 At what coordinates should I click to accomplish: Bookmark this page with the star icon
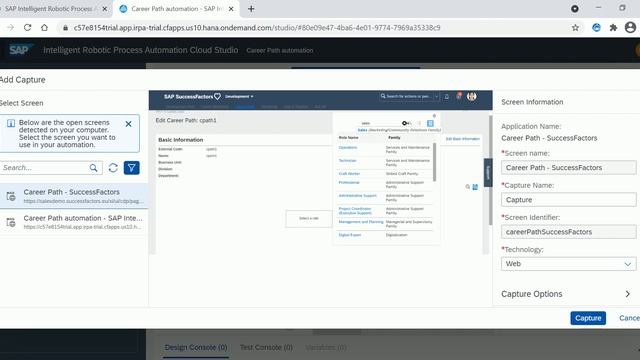tap(575, 27)
